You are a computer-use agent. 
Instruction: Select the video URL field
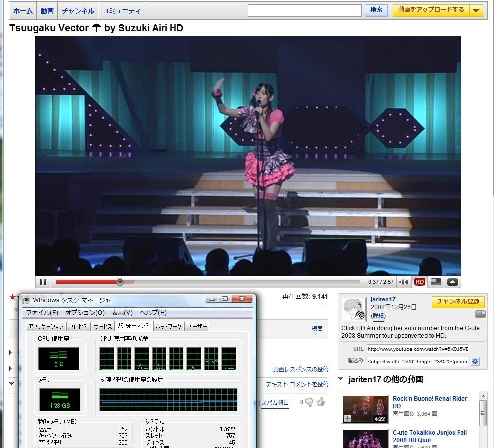[x=417, y=349]
